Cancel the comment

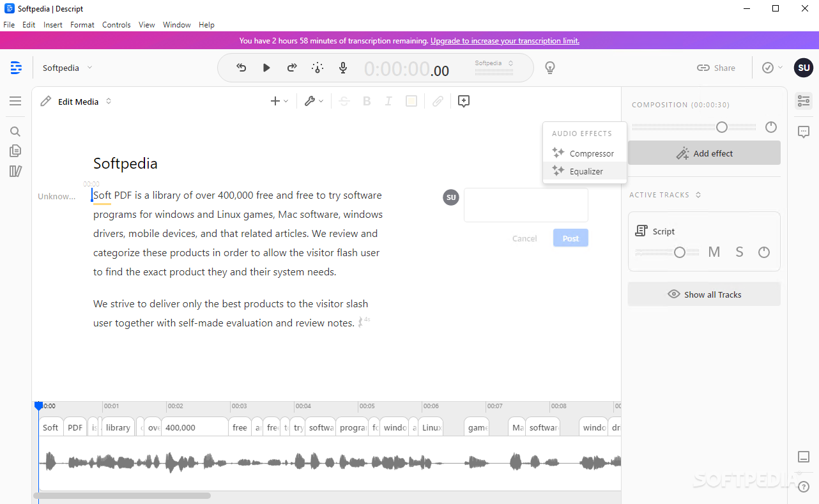524,238
